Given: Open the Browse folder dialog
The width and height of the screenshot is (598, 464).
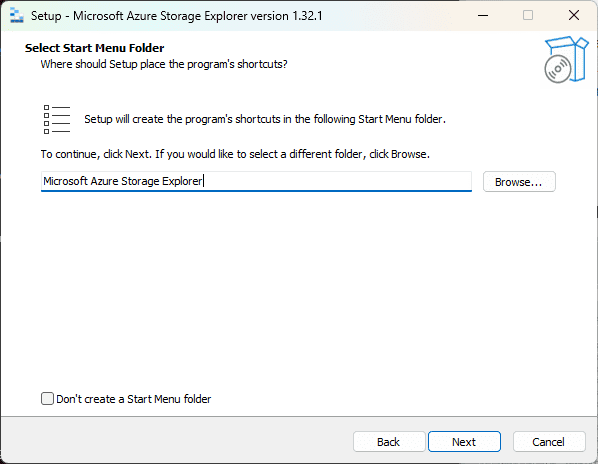Looking at the screenshot, I should click(519, 181).
